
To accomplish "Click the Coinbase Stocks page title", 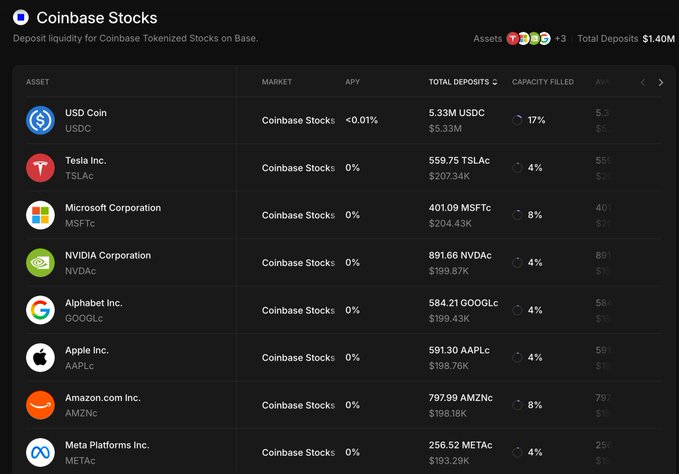I will pos(97,18).
